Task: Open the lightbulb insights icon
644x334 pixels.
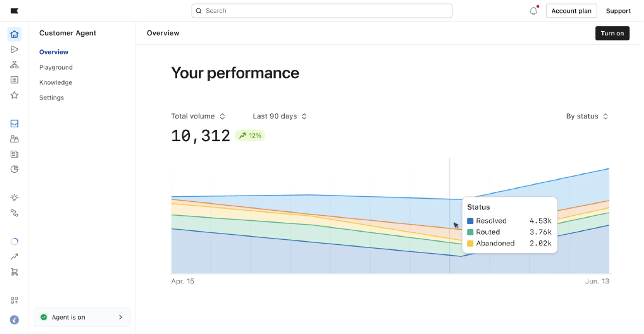Action: 14,197
